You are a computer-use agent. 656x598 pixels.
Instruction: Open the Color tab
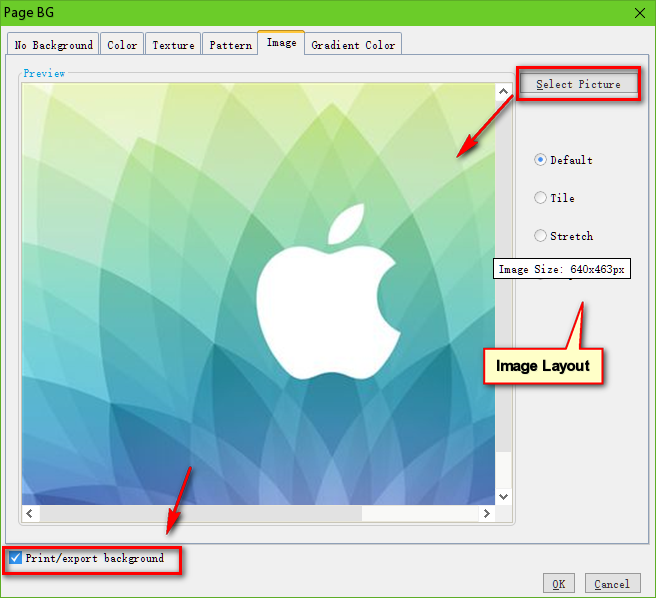pyautogui.click(x=122, y=44)
